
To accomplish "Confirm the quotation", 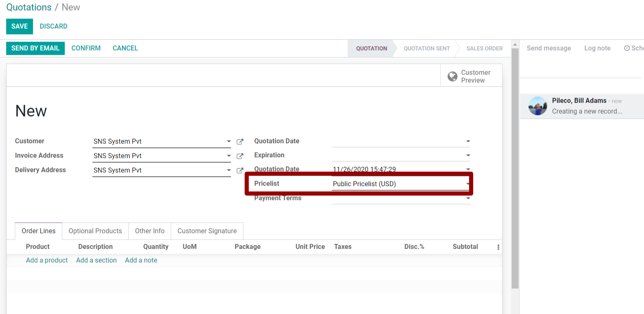I will [x=86, y=48].
